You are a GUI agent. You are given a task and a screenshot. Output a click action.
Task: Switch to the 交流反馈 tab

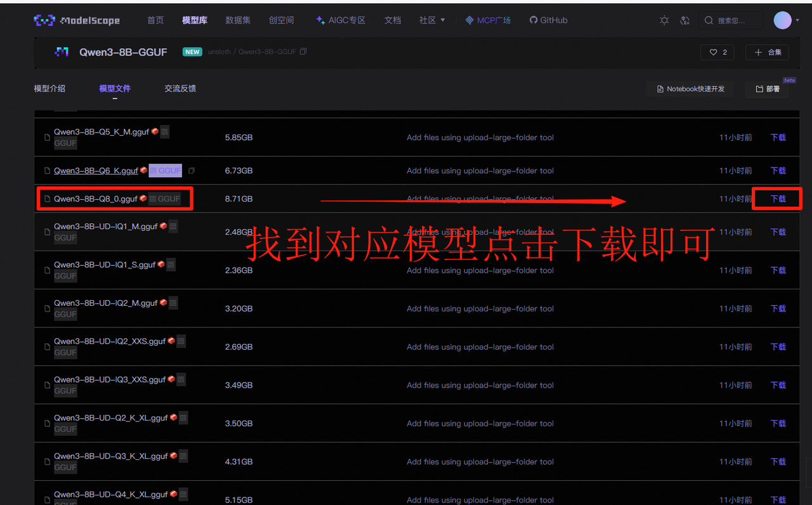point(180,89)
